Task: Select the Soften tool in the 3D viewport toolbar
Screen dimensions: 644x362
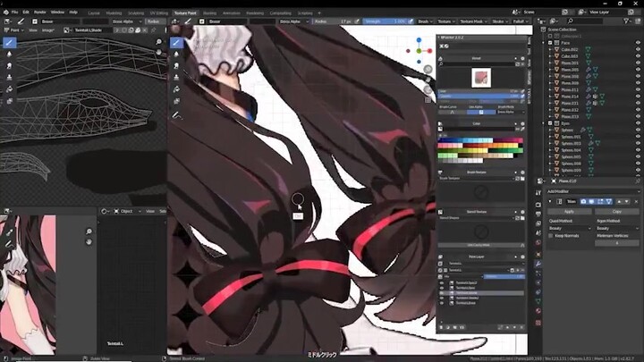Action: [x=176, y=55]
